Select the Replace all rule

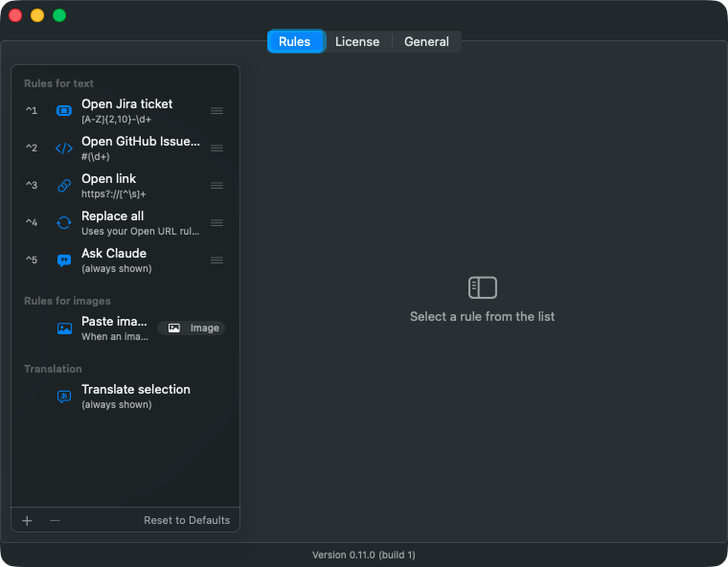125,223
